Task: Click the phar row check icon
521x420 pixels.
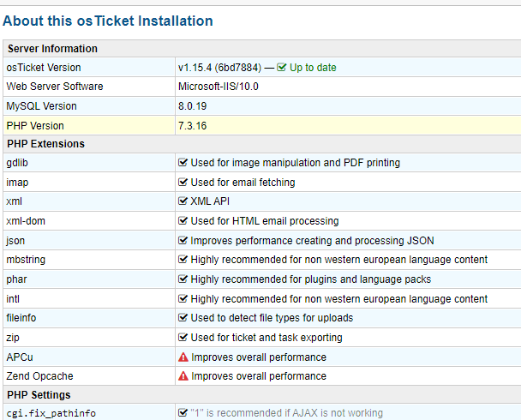Action: (x=183, y=279)
